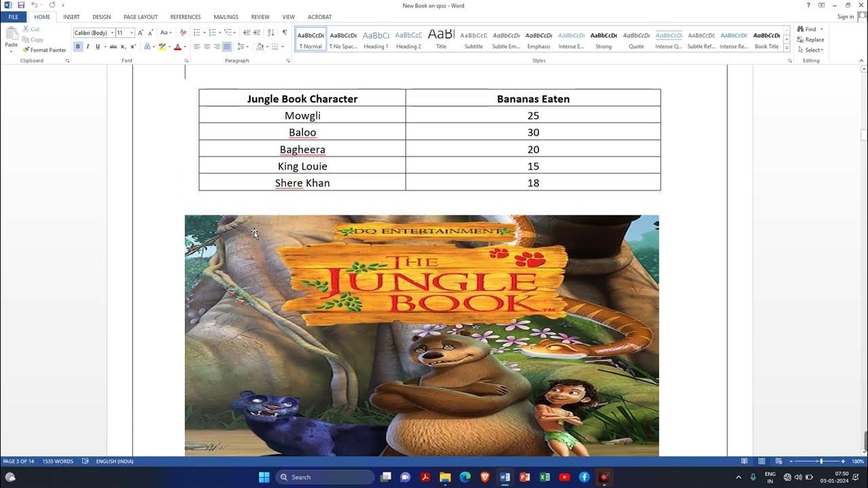Decrease font size with Shrink Font
The height and width of the screenshot is (488, 868).
(150, 33)
